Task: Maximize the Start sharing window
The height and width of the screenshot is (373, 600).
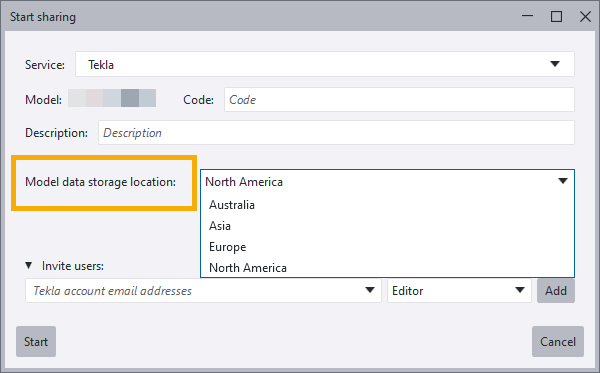Action: (556, 16)
